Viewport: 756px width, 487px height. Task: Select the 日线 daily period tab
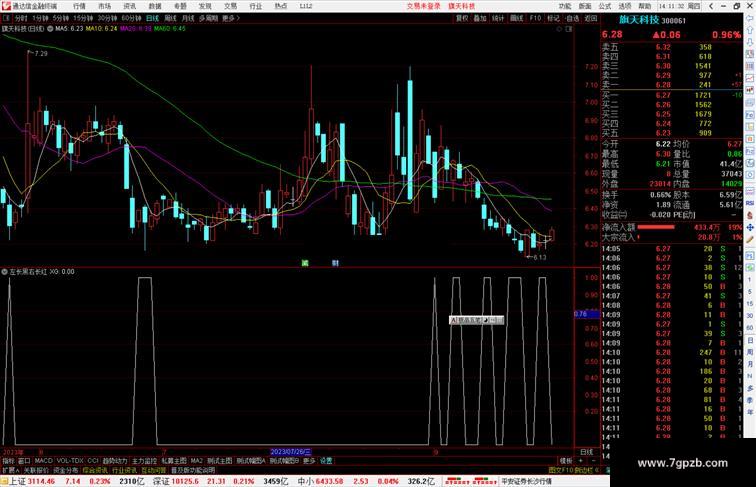pos(152,18)
